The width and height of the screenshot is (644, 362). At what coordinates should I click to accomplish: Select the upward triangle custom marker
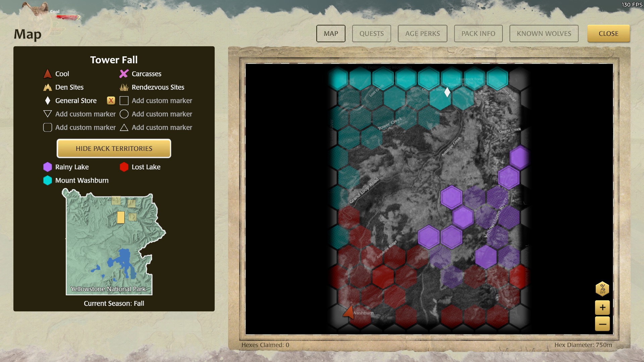point(124,127)
